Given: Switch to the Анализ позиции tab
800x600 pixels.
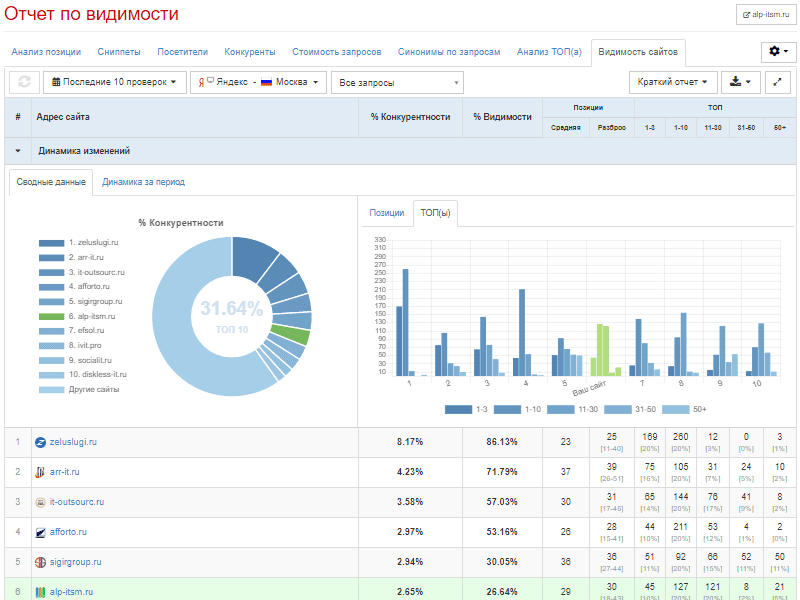Looking at the screenshot, I should [46, 52].
